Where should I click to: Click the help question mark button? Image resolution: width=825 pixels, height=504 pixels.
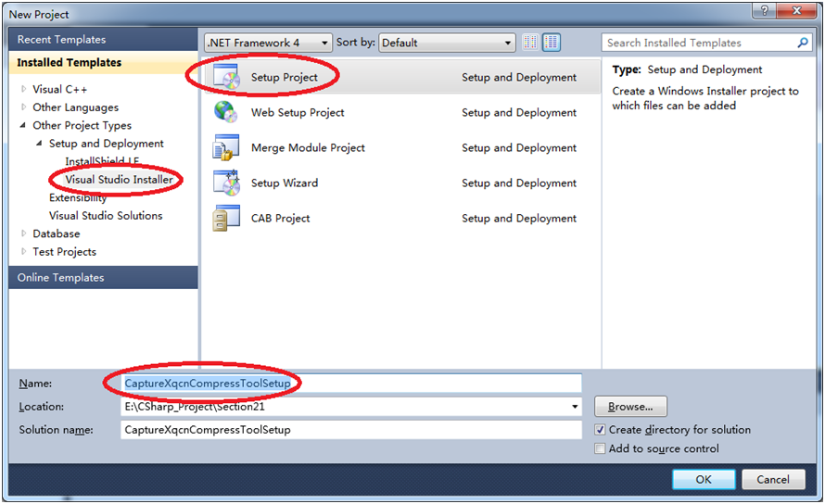pyautogui.click(x=765, y=10)
